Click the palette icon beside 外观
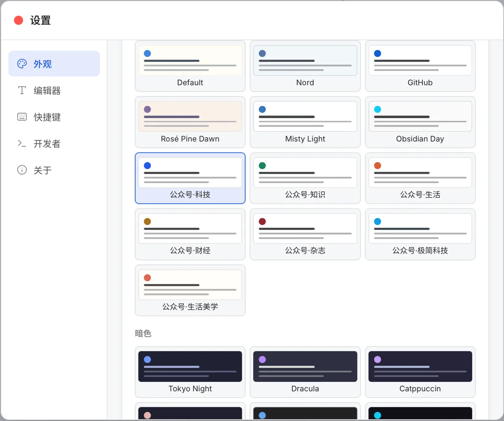Image resolution: width=504 pixels, height=421 pixels. point(22,64)
